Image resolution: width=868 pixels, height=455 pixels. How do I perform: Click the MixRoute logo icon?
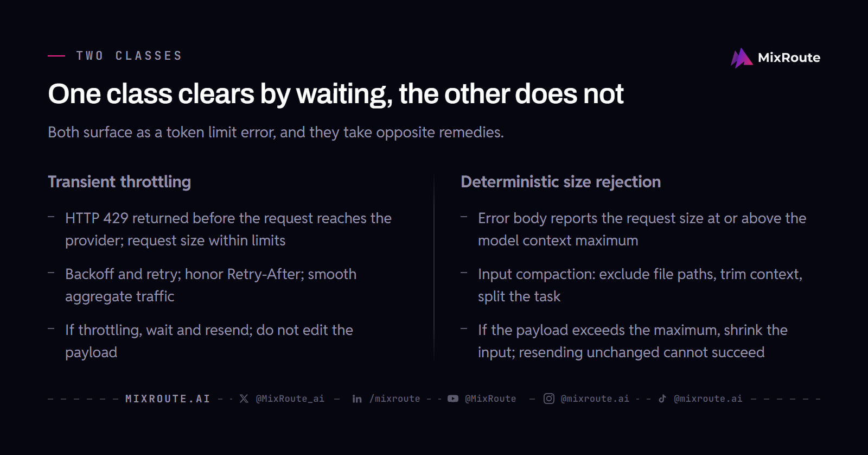[742, 58]
